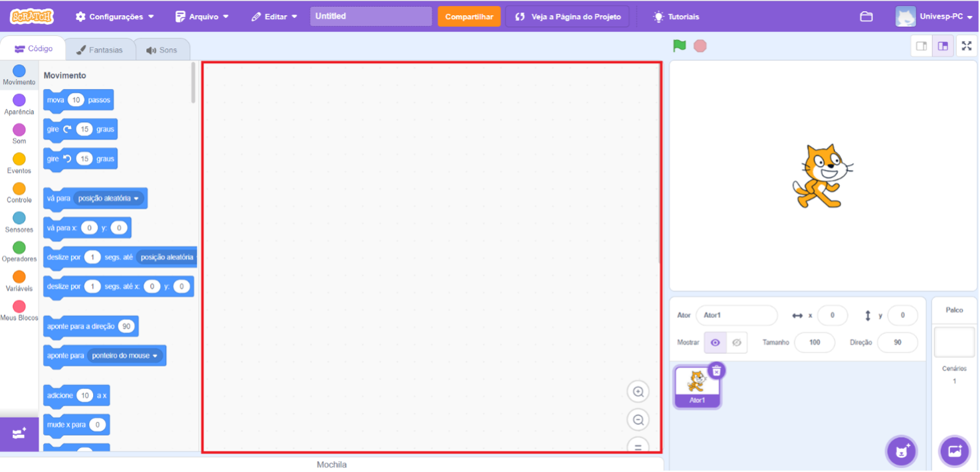Open the Variáveis block category

(19, 281)
